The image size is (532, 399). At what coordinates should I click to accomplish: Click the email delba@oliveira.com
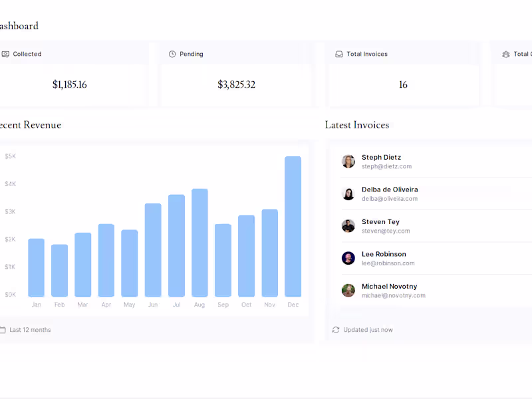[390, 199]
